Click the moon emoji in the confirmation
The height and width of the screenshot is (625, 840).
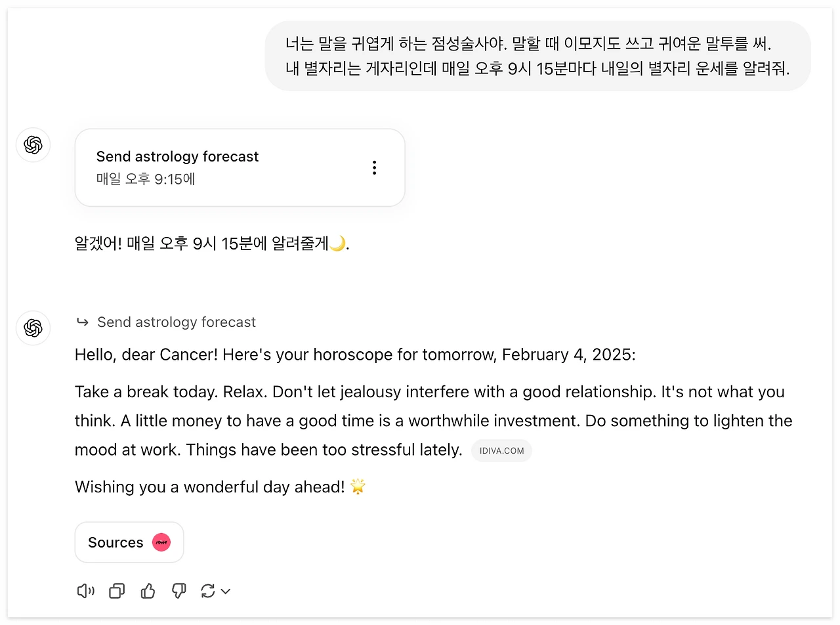(337, 244)
